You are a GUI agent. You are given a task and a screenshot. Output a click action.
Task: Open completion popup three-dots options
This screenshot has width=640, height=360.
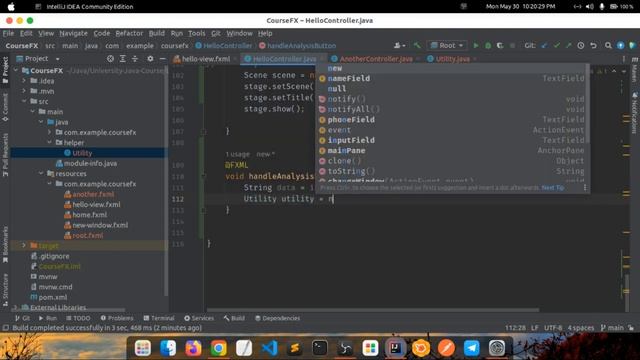tap(585, 188)
